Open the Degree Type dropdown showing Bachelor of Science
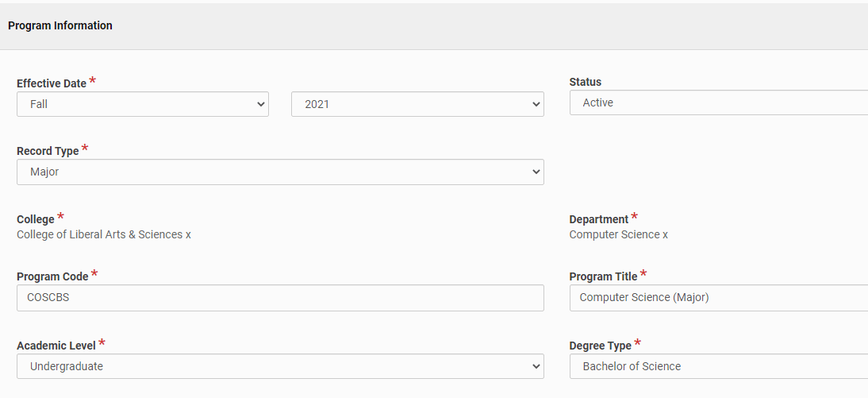Screen dimensions: 868x398 [x=719, y=366]
